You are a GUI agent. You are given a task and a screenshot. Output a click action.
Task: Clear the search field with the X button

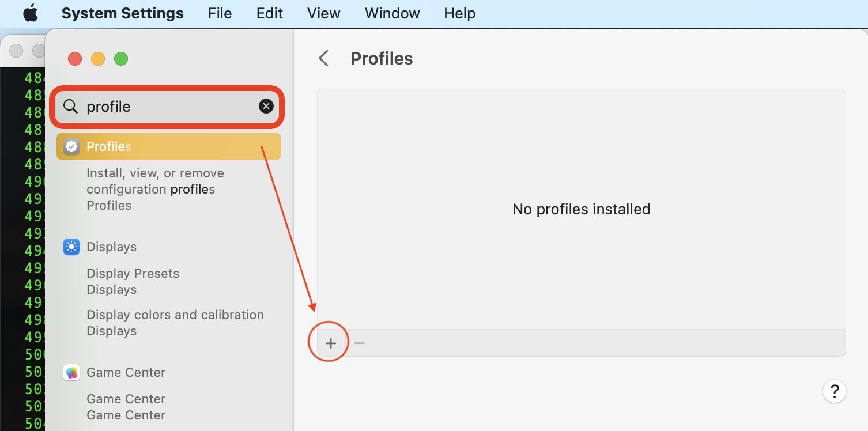(x=266, y=106)
